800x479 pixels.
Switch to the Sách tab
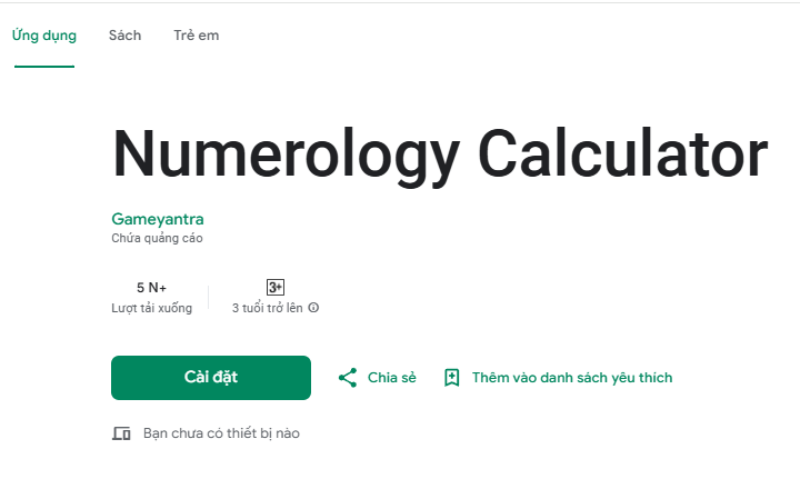[125, 36]
